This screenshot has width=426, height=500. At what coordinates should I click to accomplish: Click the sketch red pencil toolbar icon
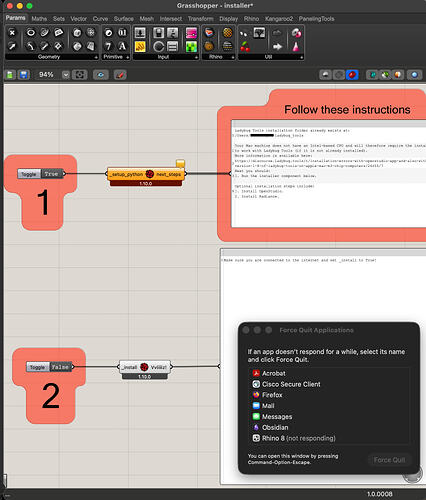click(x=120, y=75)
